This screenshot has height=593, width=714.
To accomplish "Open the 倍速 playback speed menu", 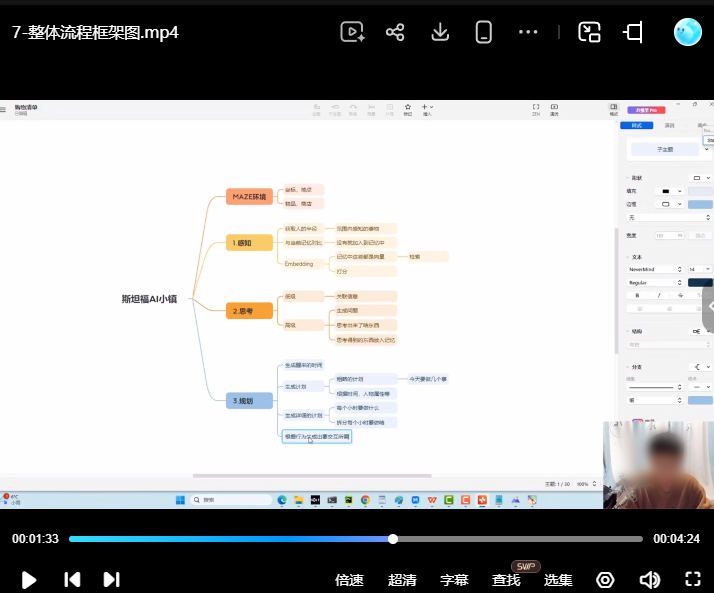I will (x=349, y=580).
